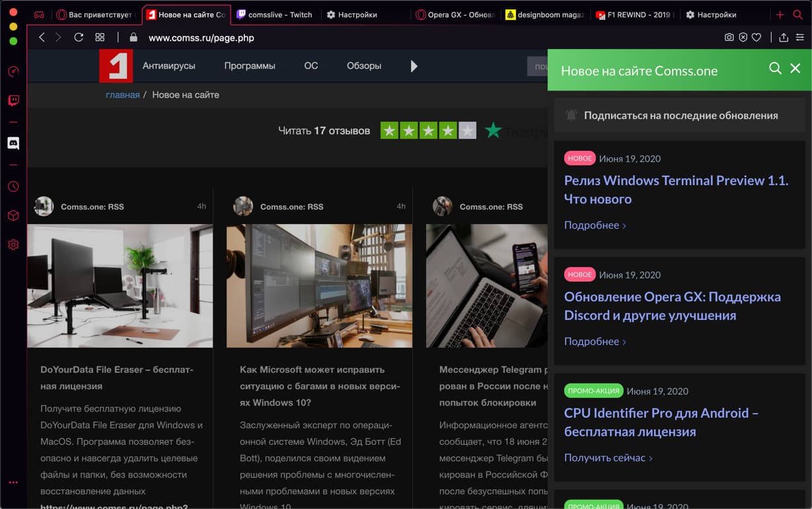The image size is (812, 509).
Task: Open sidebar setup three-dots menu
Action: pyautogui.click(x=13, y=483)
